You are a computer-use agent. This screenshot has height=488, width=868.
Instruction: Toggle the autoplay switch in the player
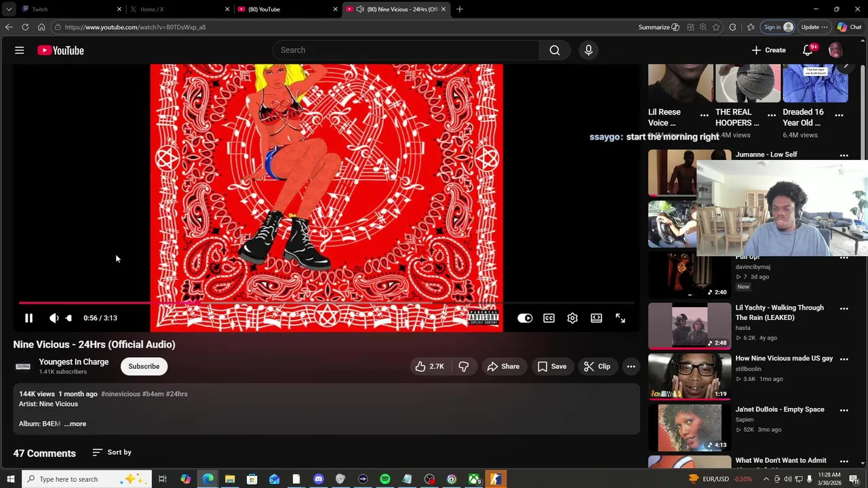(x=525, y=318)
